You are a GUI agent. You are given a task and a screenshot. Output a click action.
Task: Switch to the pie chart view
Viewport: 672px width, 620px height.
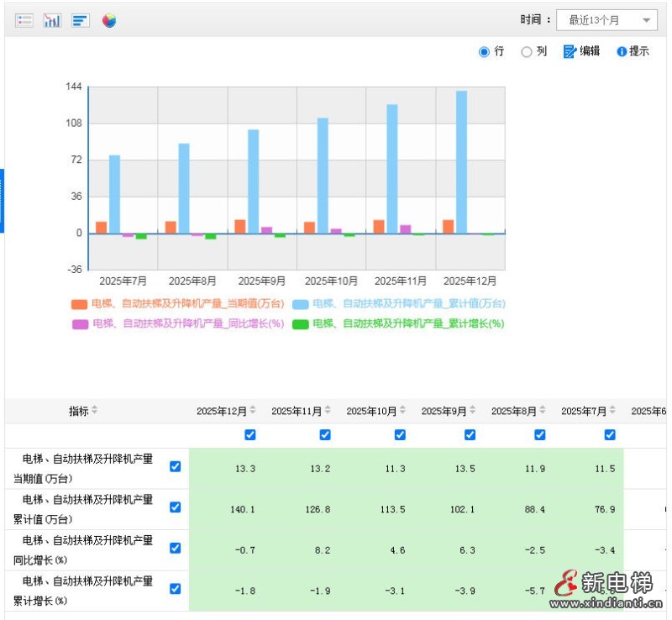coord(108,20)
